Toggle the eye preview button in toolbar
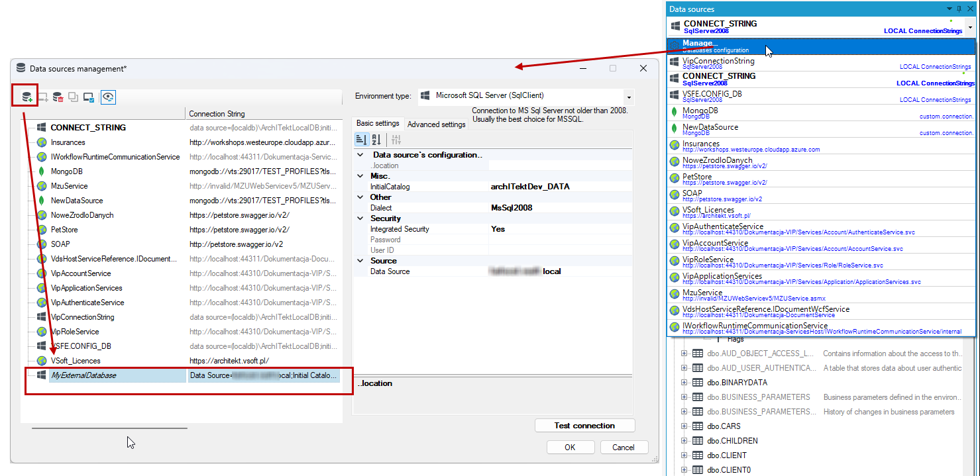 click(108, 97)
